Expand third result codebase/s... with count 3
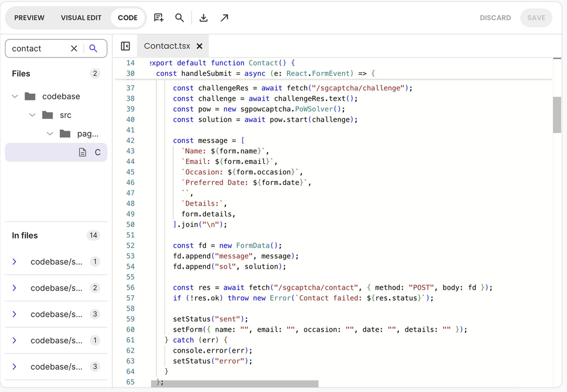 click(14, 314)
